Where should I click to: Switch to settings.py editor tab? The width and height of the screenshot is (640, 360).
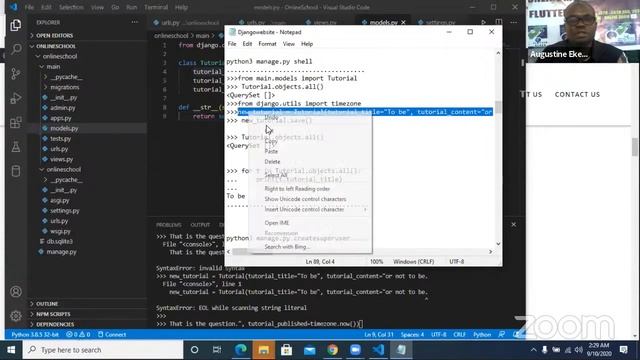point(440,22)
